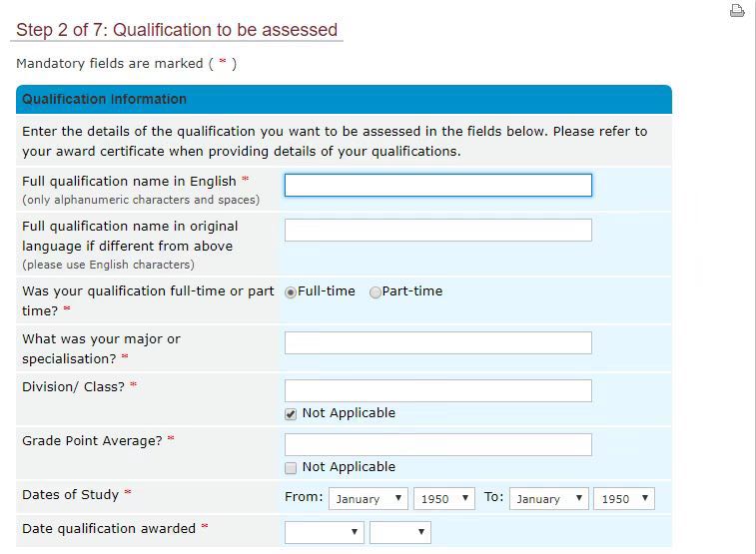Open the From month dropdown

tap(369, 498)
